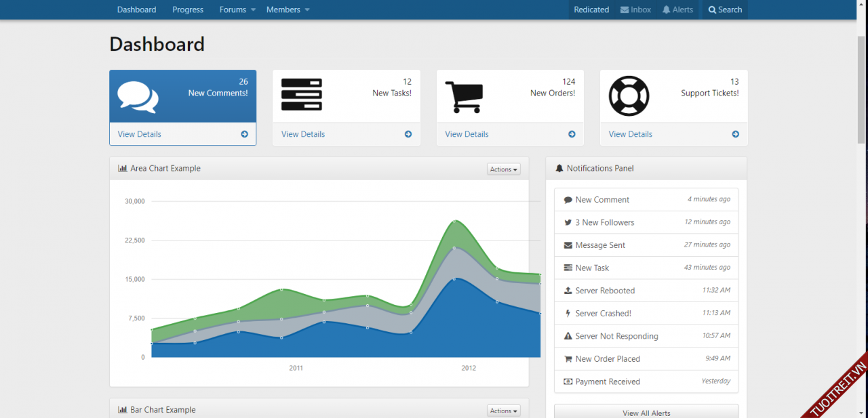This screenshot has width=868, height=418.
Task: Click the 30,000 y-axis label
Action: click(135, 201)
